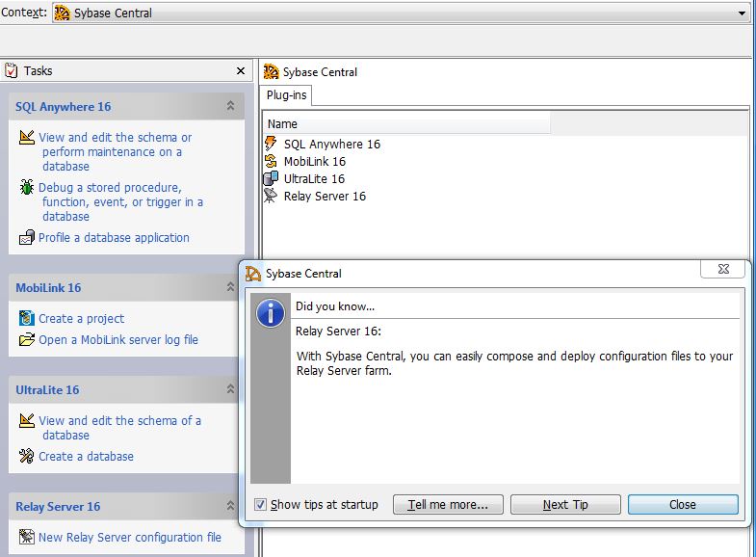756x557 pixels.
Task: Click the open folder log file icon
Action: pyautogui.click(x=27, y=339)
